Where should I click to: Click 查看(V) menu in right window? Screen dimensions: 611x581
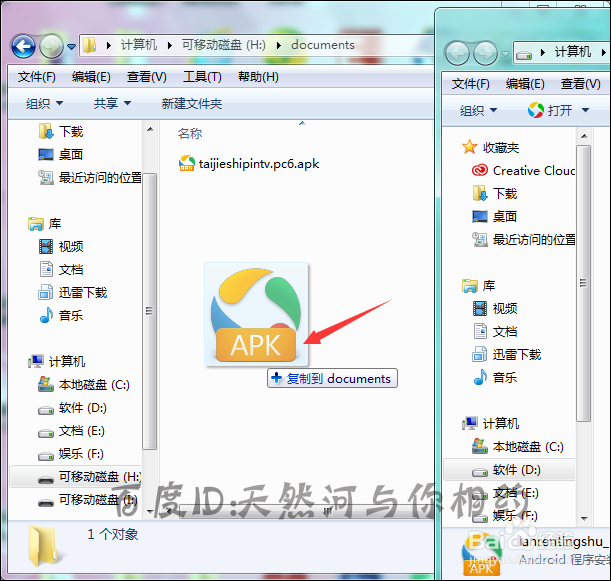click(x=581, y=84)
